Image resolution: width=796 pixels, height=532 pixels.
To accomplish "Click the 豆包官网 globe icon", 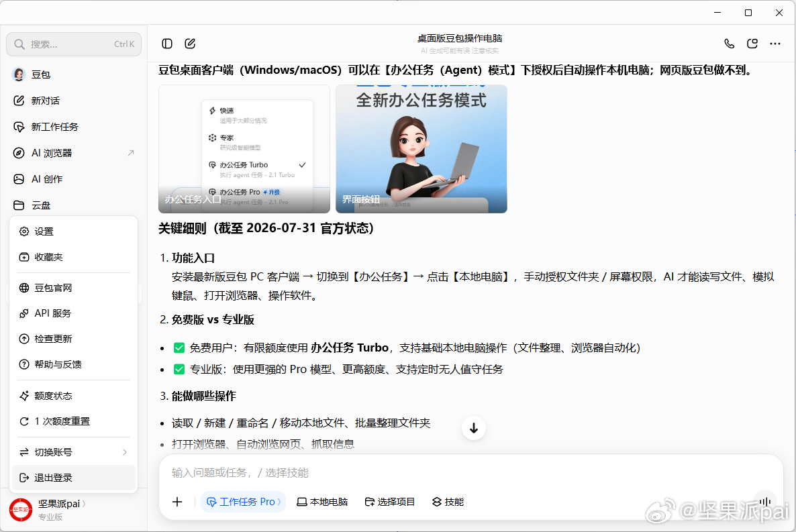I will click(x=24, y=288).
